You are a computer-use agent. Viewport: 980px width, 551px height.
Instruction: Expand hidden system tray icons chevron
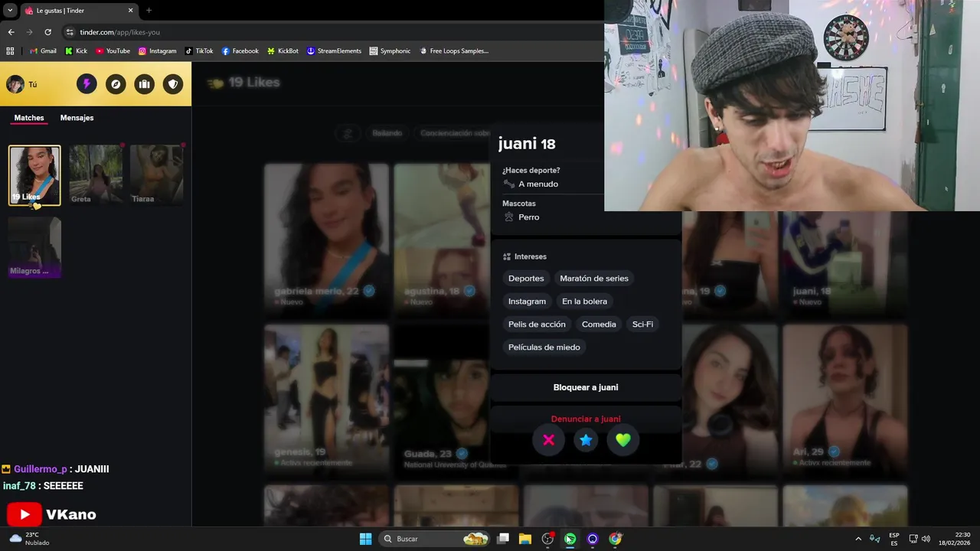pos(858,539)
